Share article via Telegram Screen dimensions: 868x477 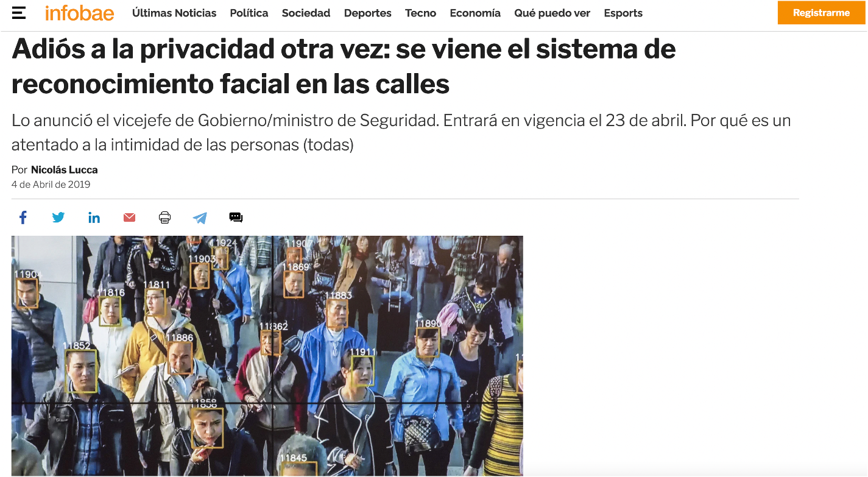coord(200,217)
